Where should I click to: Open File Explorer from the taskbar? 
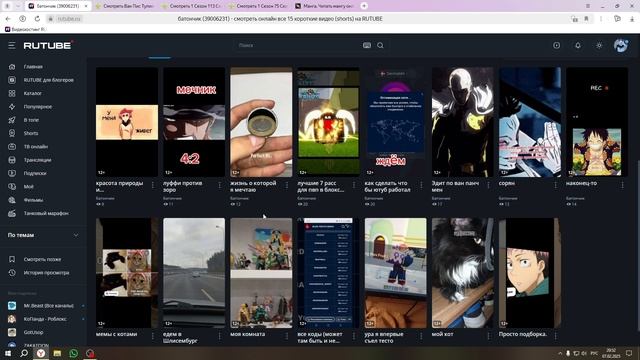tap(57, 353)
